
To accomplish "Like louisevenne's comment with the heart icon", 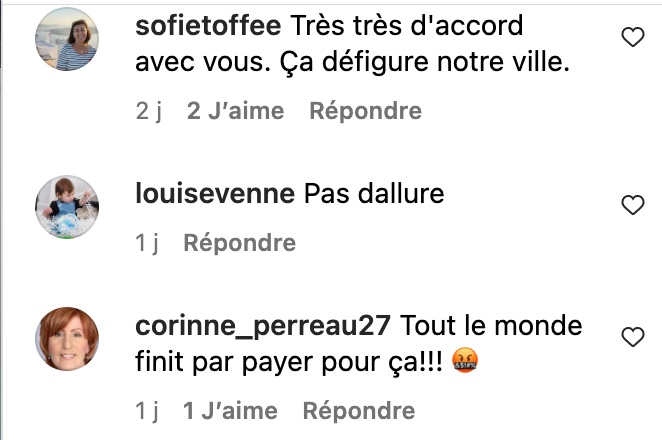I will (633, 205).
